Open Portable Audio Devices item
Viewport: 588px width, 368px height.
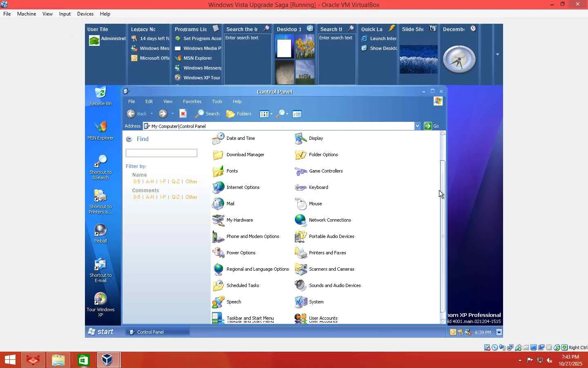click(324, 236)
